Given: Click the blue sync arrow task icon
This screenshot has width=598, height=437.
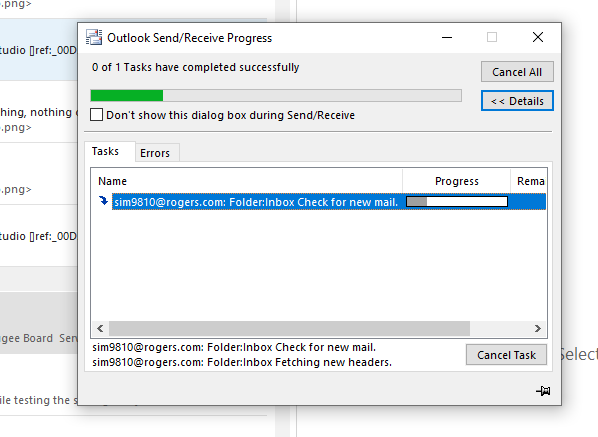Looking at the screenshot, I should click(x=103, y=201).
